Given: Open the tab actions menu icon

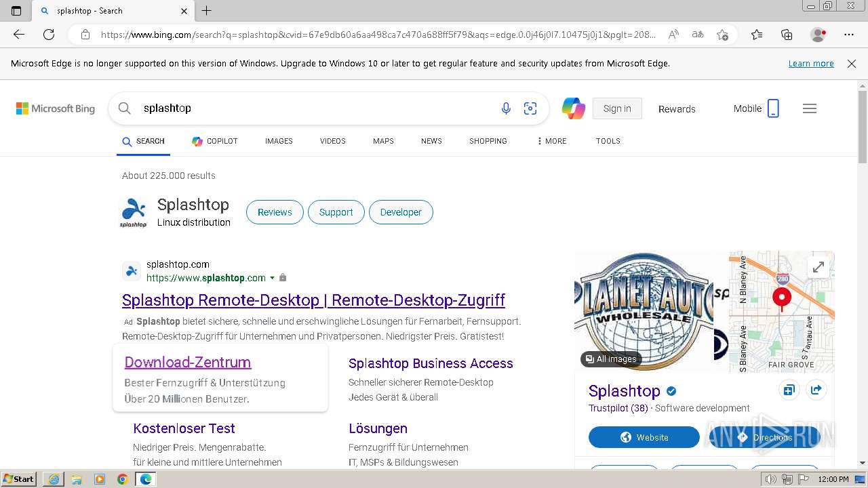Looking at the screenshot, I should (16, 11).
